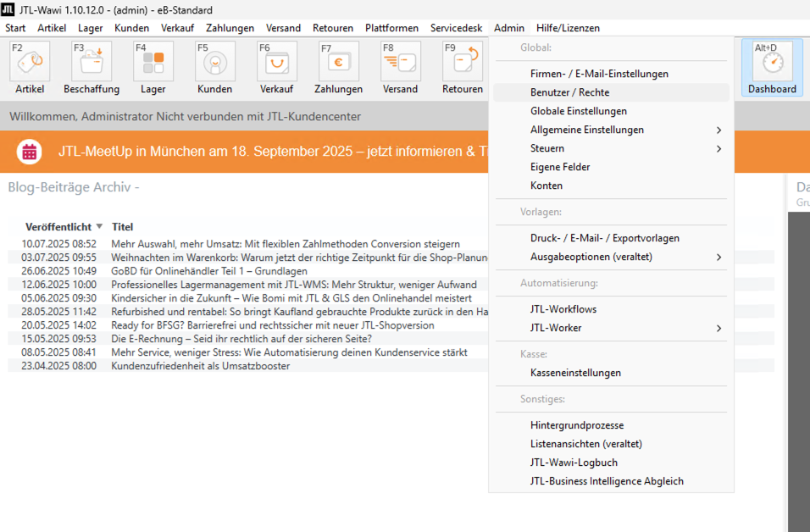The width and height of the screenshot is (810, 532).
Task: Open the Retouren menu in menu bar
Action: (333, 28)
